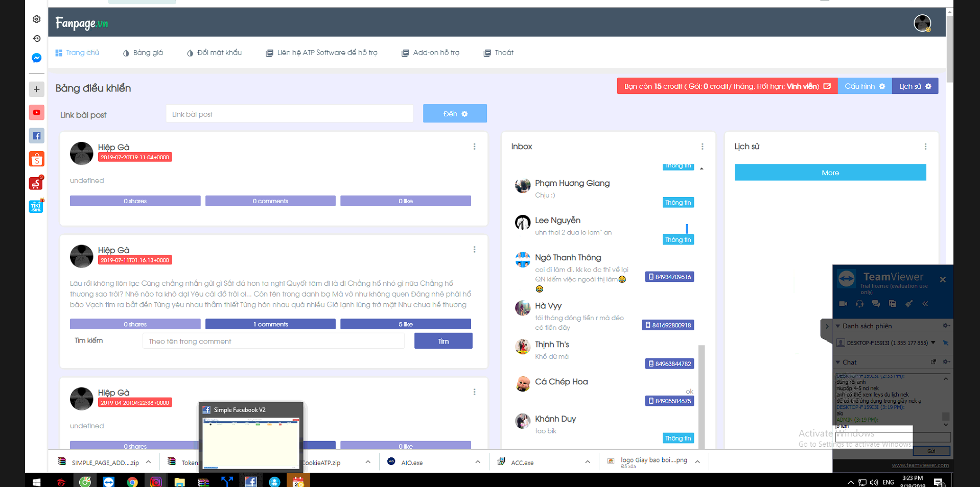Click the sidebar plus add button
Viewport: 980px width, 487px height.
click(x=37, y=89)
